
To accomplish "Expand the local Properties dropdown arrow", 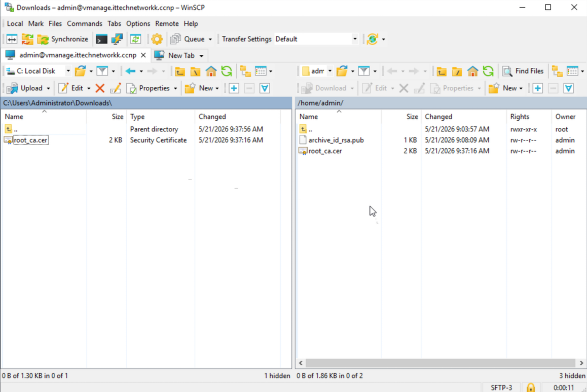I will (175, 88).
